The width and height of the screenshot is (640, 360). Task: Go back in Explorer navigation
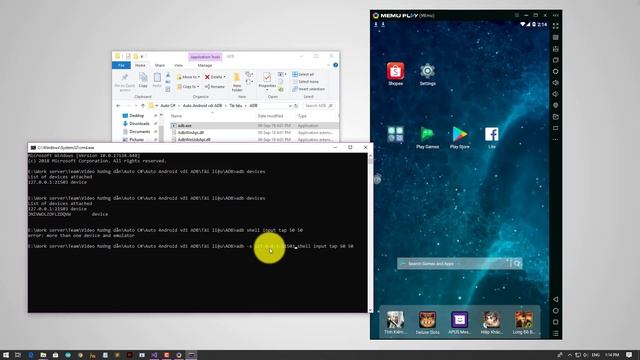(118, 106)
